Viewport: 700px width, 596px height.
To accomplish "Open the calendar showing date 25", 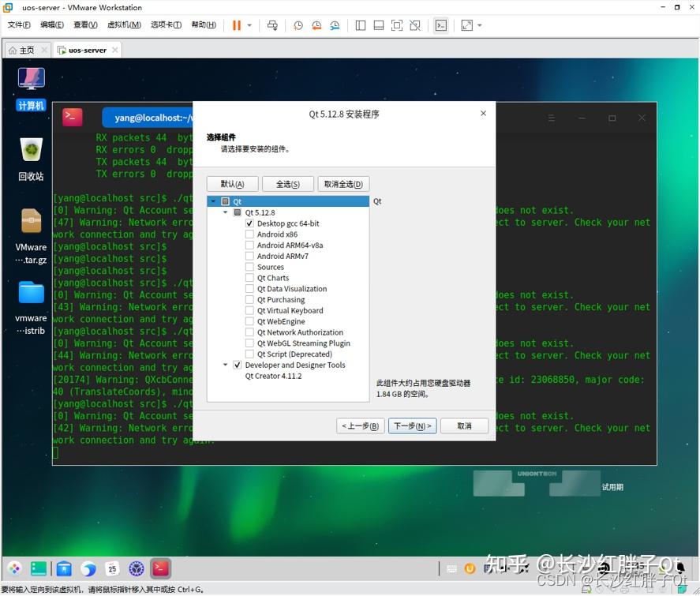I will click(112, 568).
